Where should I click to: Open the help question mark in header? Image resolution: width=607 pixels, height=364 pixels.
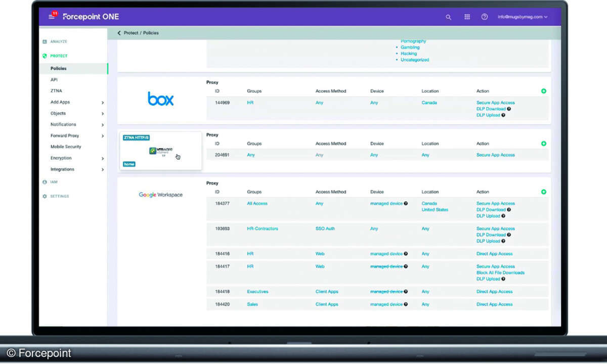(x=484, y=17)
